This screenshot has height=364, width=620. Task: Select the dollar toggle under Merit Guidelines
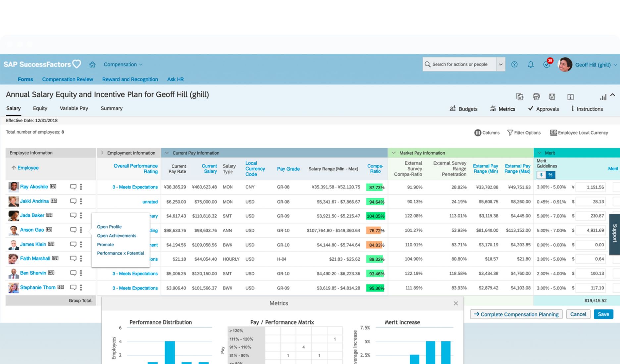[541, 175]
